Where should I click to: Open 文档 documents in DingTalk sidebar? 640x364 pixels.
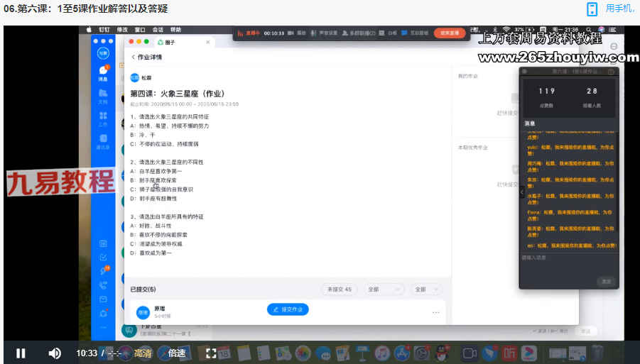(x=104, y=96)
